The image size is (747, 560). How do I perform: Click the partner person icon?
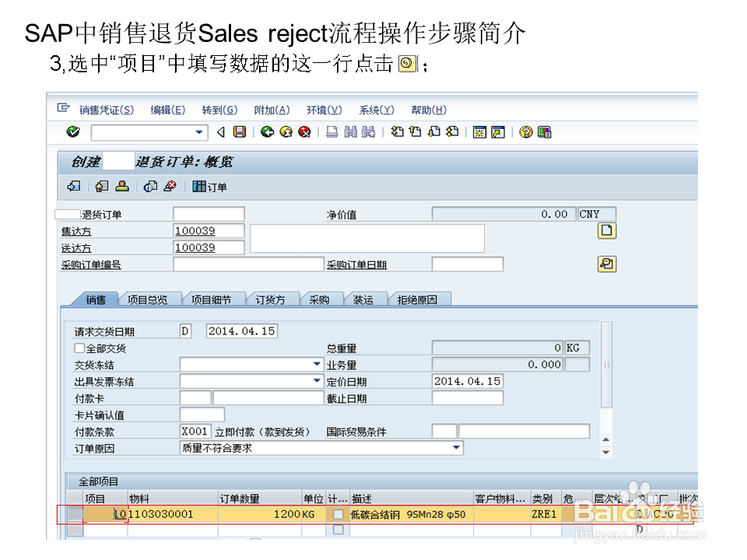click(122, 186)
